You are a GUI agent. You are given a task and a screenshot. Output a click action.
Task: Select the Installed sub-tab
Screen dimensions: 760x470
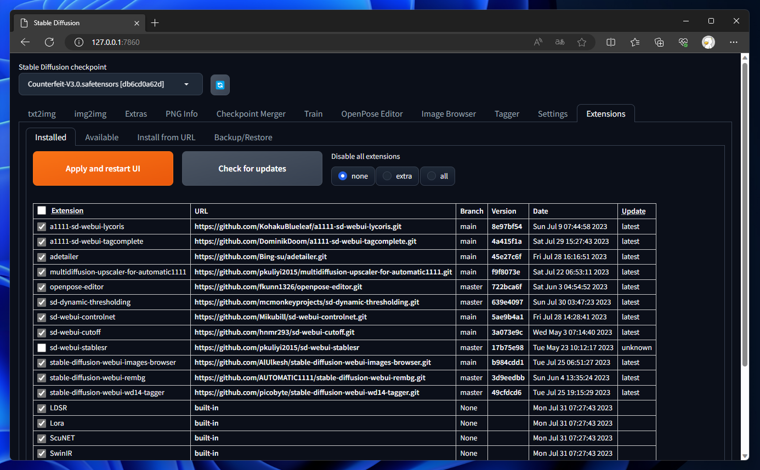point(50,137)
